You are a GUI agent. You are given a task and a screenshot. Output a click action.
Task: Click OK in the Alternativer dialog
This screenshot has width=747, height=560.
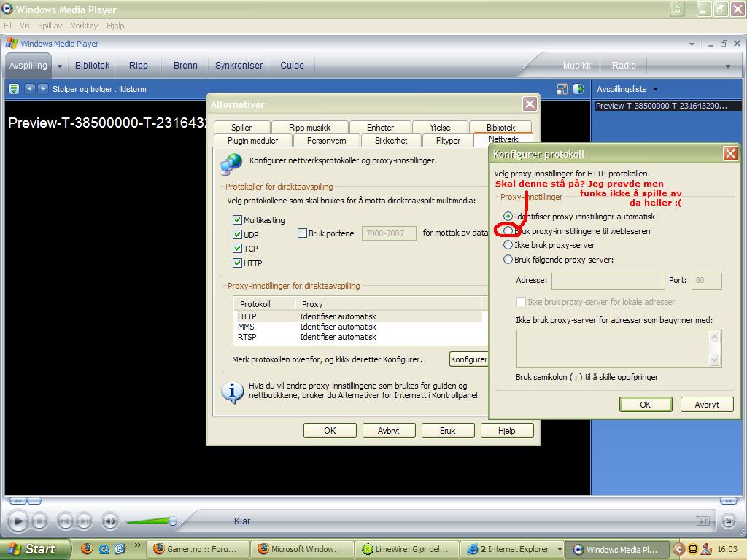pyautogui.click(x=330, y=430)
